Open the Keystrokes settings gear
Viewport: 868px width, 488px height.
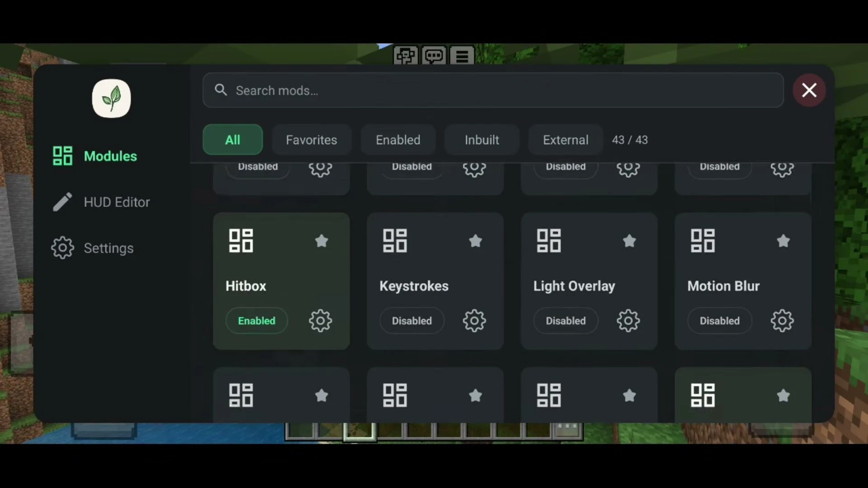tap(474, 321)
